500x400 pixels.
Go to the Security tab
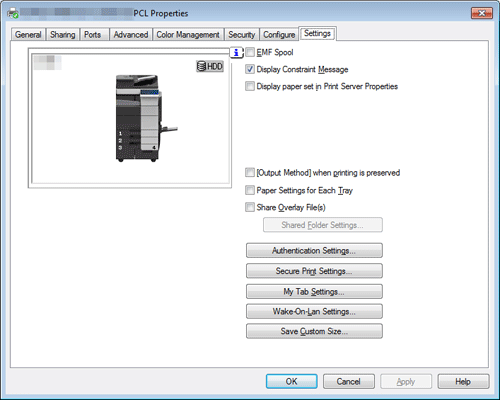click(241, 35)
